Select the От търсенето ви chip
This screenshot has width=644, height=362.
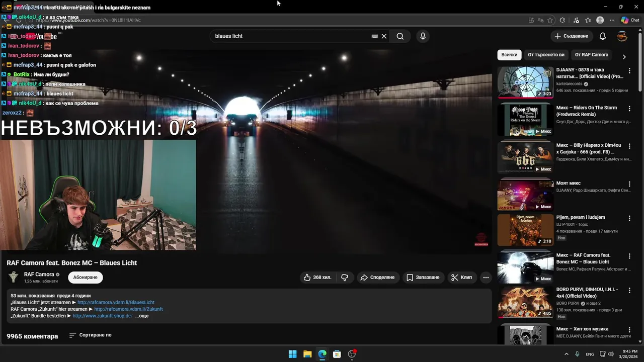coord(546,55)
